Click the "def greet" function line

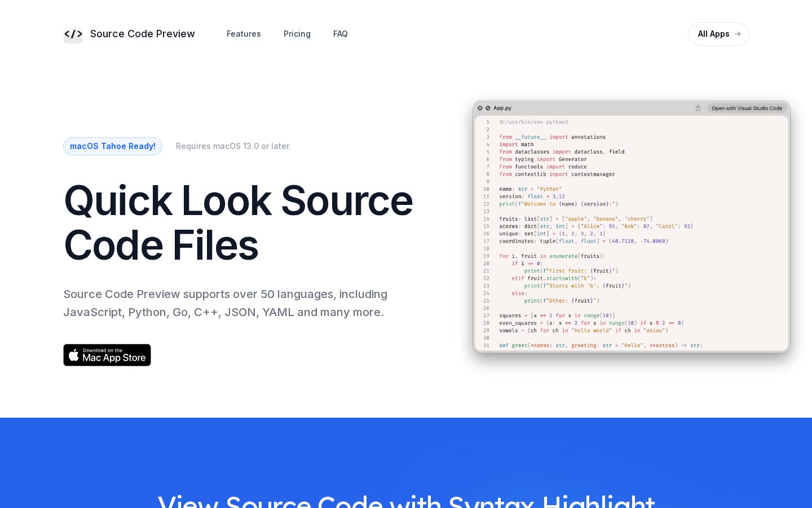point(601,345)
